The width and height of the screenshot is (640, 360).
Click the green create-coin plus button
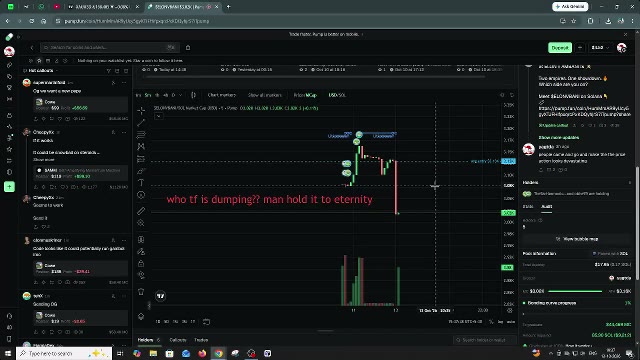click(9, 187)
